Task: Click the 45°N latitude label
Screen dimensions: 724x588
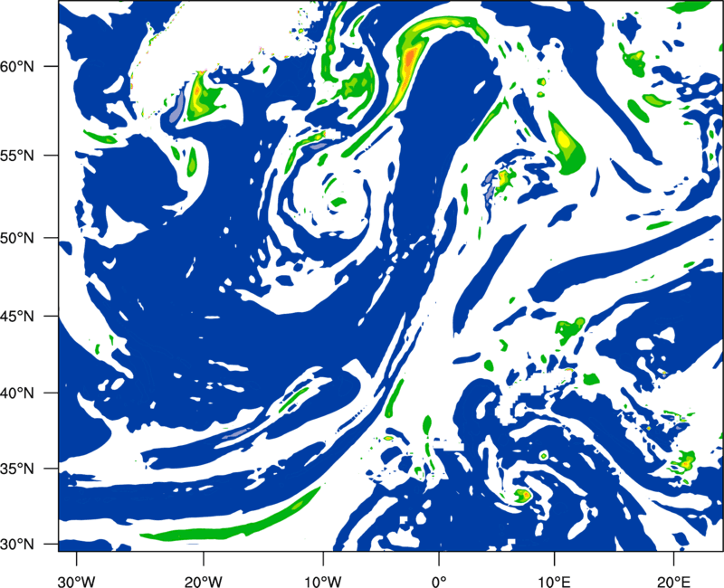Action: click(x=17, y=316)
